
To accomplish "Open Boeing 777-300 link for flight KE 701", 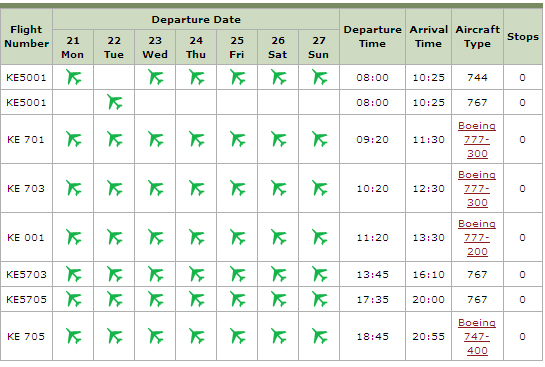I will [477, 139].
